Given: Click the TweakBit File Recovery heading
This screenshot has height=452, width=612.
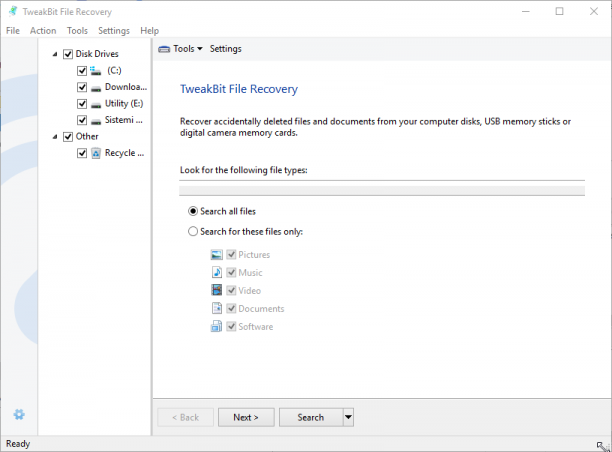Looking at the screenshot, I should [239, 89].
